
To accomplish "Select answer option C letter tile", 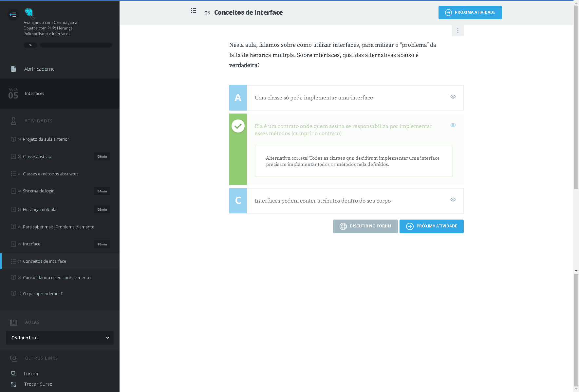I will (238, 201).
